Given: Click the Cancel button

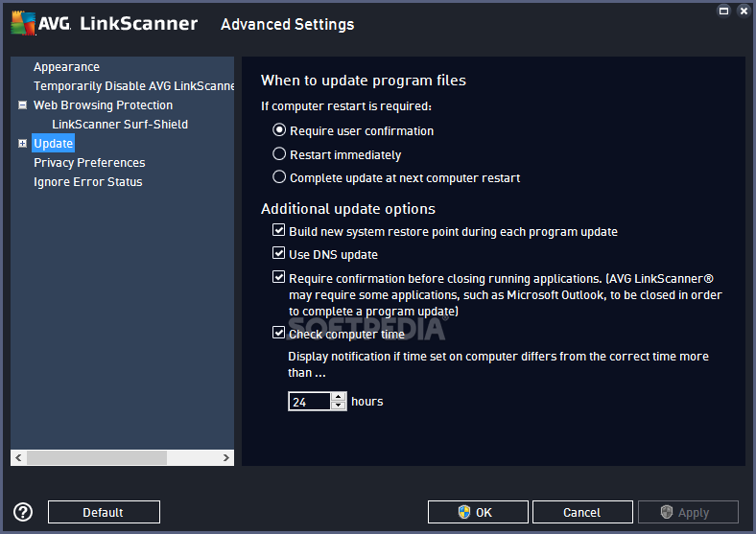Looking at the screenshot, I should tap(582, 512).
